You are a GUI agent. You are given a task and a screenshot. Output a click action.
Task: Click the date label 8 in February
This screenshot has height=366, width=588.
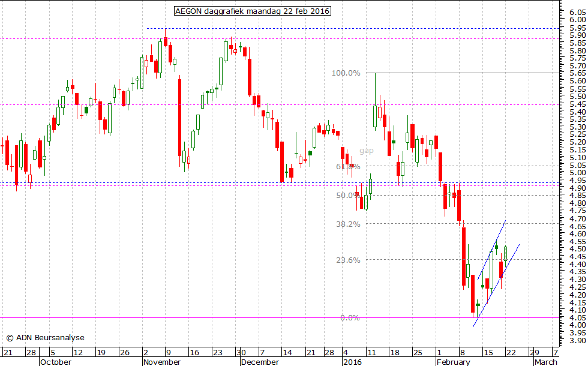click(x=463, y=353)
